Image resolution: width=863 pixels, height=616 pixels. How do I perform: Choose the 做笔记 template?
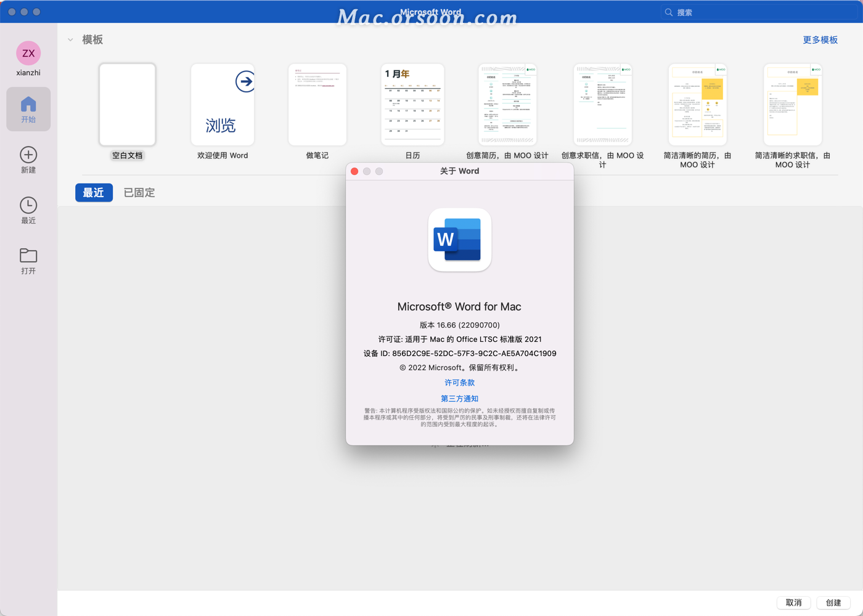tap(317, 105)
